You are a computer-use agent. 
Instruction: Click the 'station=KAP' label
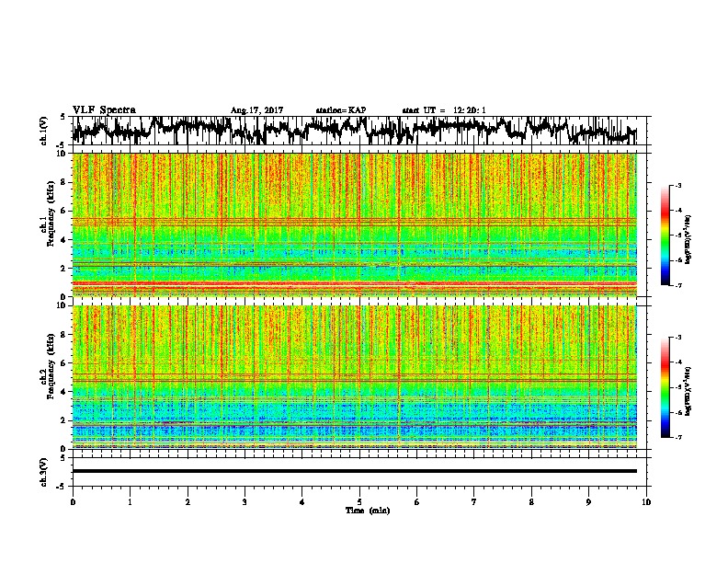coord(341,110)
